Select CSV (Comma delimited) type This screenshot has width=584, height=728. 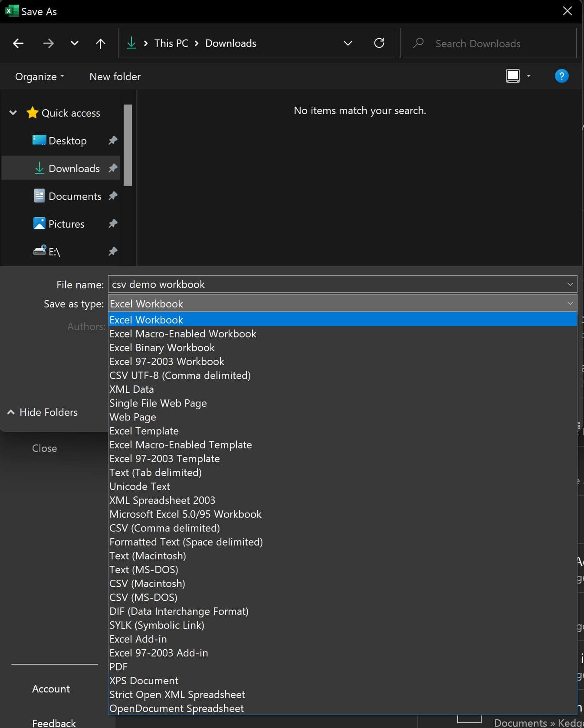point(342,528)
